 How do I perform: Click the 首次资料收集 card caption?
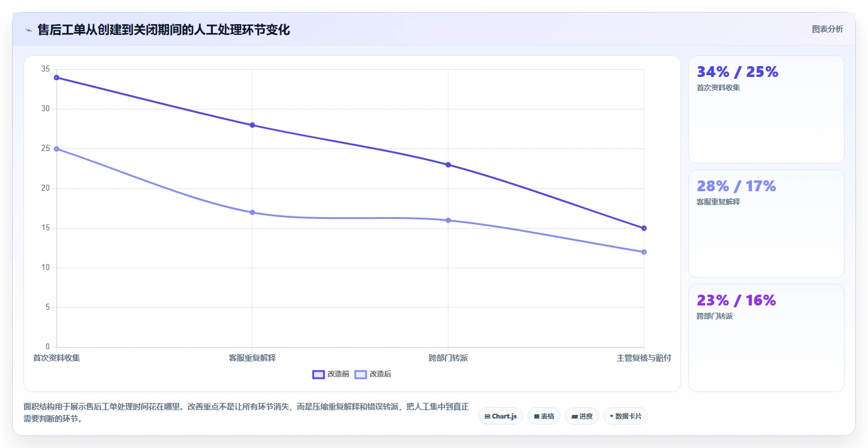[718, 88]
